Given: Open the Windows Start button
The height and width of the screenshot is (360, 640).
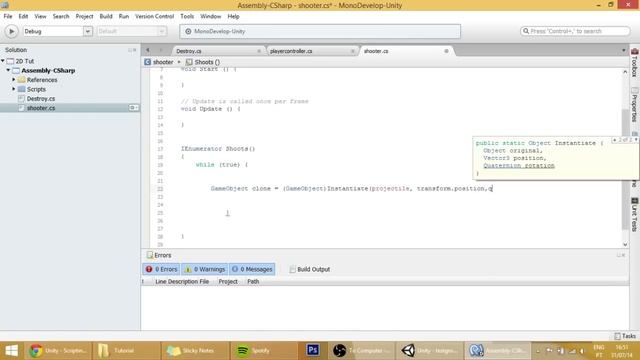Looking at the screenshot, I should point(11,351).
